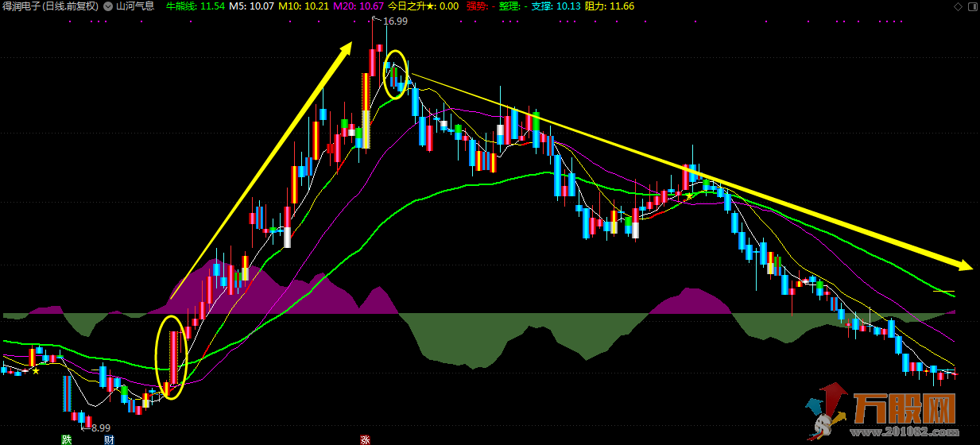The image size is (980, 445).
Task: Click the stock title 得润电子 (日线.前复权)
Action: click(51, 6)
